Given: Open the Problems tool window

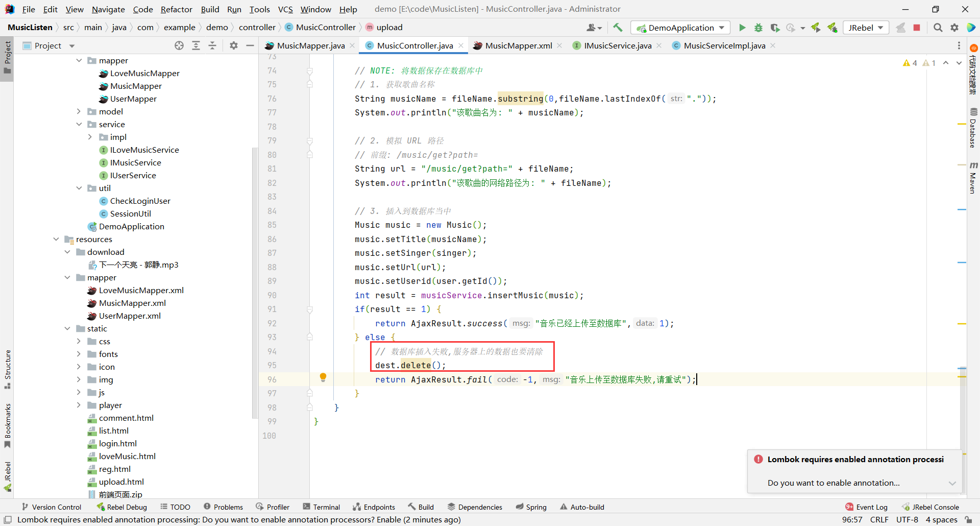Looking at the screenshot, I should [223, 507].
